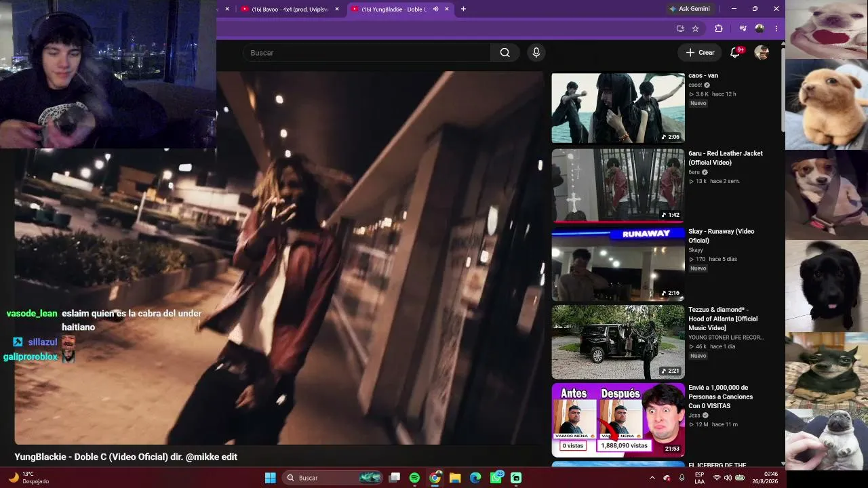The image size is (868, 488).
Task: Open Google Chrome from the taskbar
Action: 435,478
